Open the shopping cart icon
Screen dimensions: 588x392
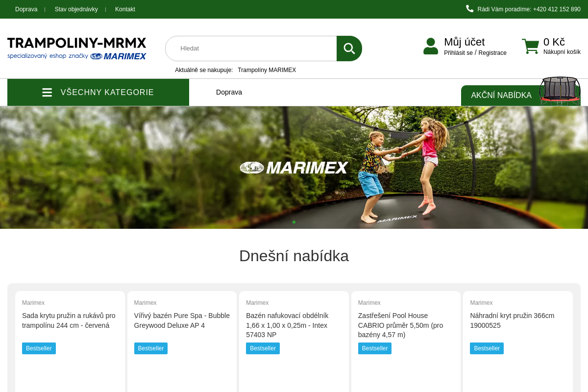pyautogui.click(x=530, y=47)
